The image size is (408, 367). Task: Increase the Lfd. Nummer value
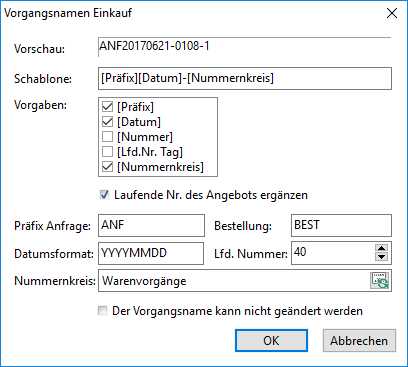pyautogui.click(x=381, y=248)
